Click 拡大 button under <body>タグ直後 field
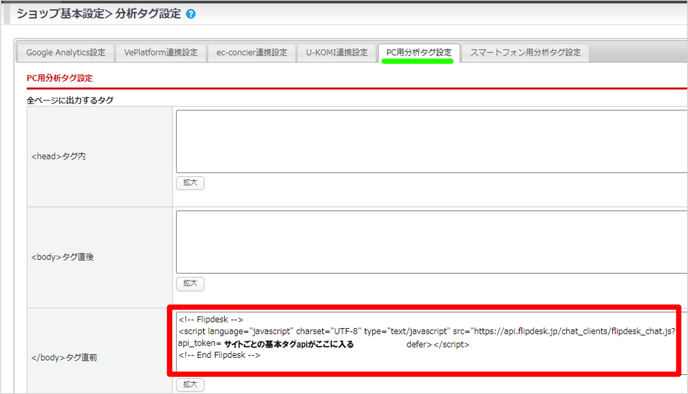The height and width of the screenshot is (394, 688). tap(190, 283)
